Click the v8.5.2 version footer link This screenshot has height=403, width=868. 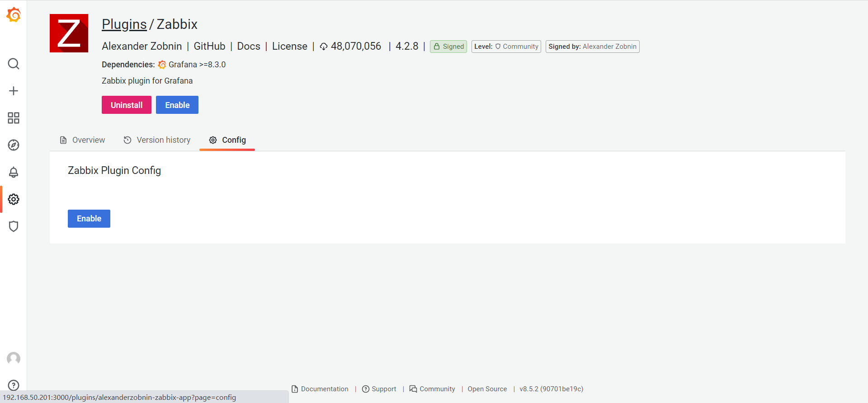pos(552,389)
